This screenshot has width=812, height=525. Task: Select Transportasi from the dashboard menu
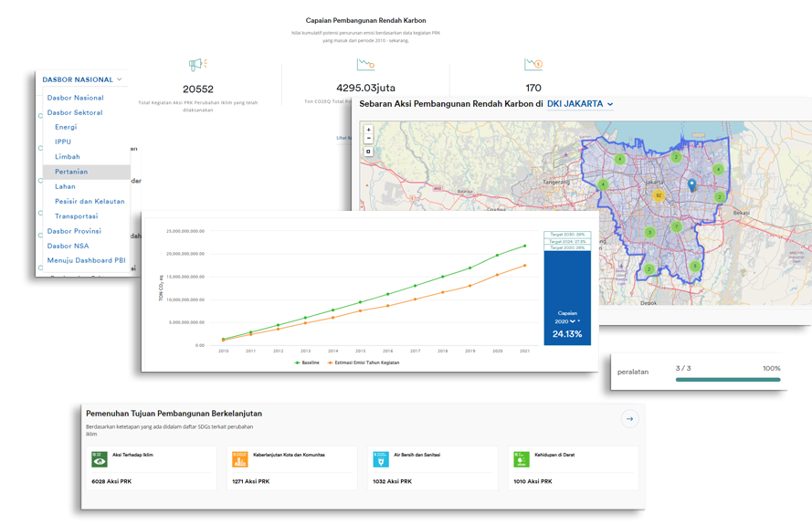(x=77, y=216)
